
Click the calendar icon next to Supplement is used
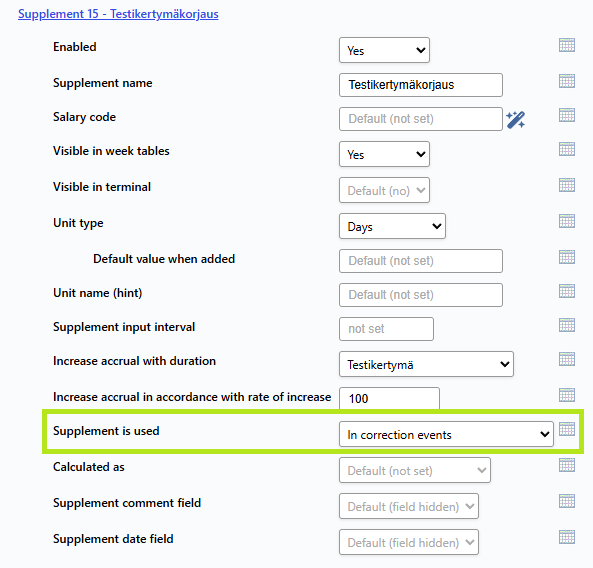(x=567, y=429)
